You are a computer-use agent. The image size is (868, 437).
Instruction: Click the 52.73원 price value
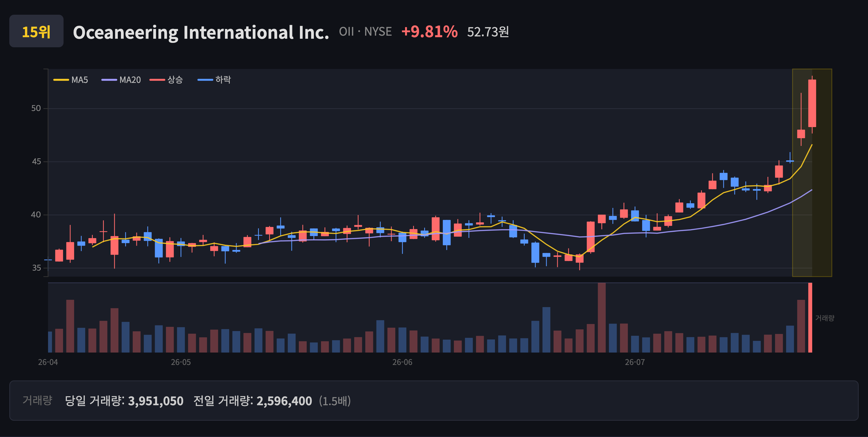(x=488, y=32)
